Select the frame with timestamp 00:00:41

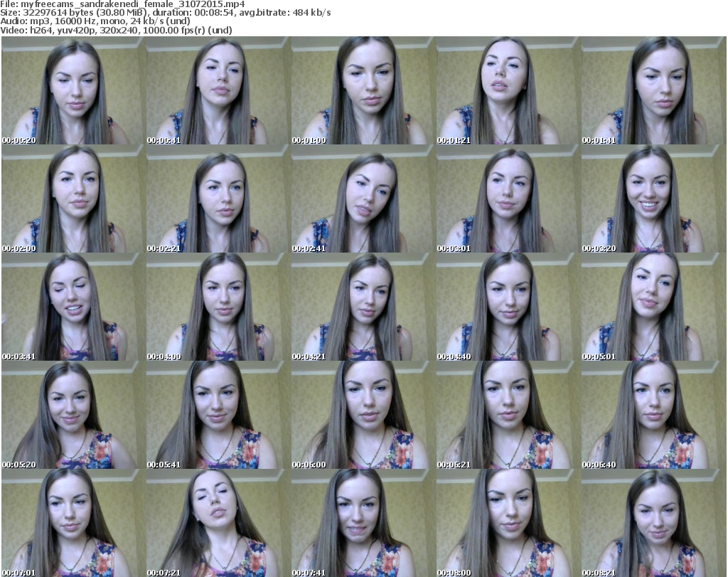coord(218,90)
